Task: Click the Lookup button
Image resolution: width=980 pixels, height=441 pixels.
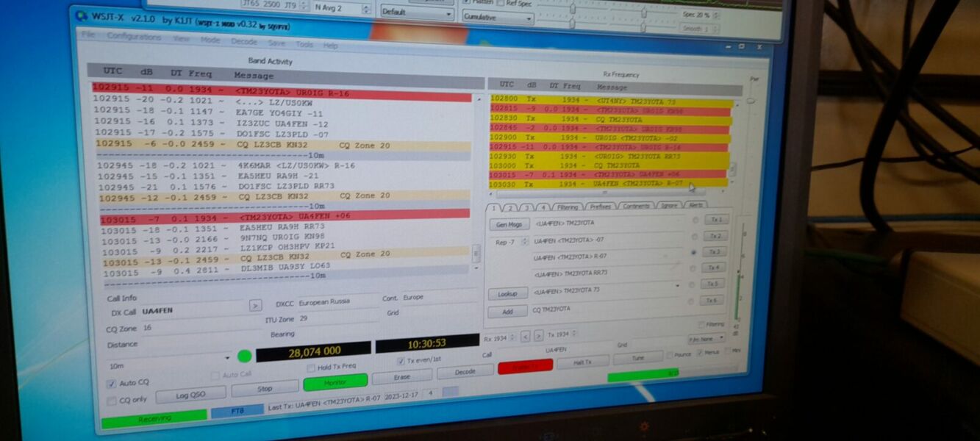Action: pos(508,293)
